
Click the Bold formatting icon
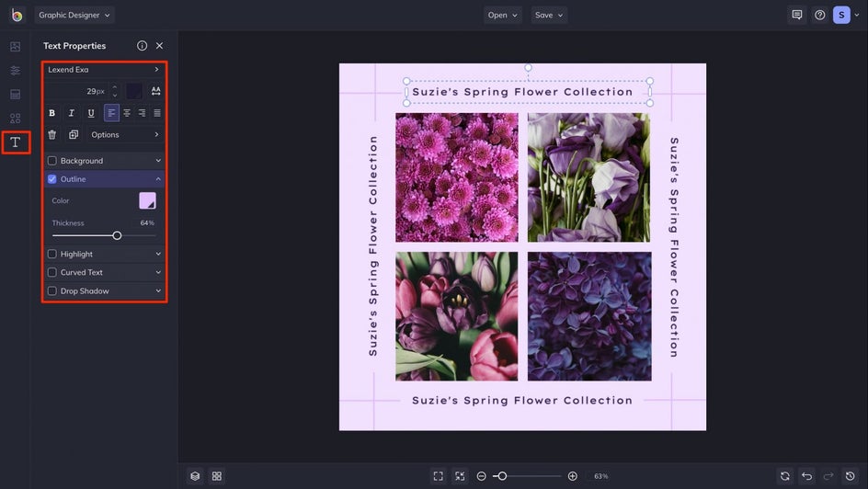coord(51,113)
